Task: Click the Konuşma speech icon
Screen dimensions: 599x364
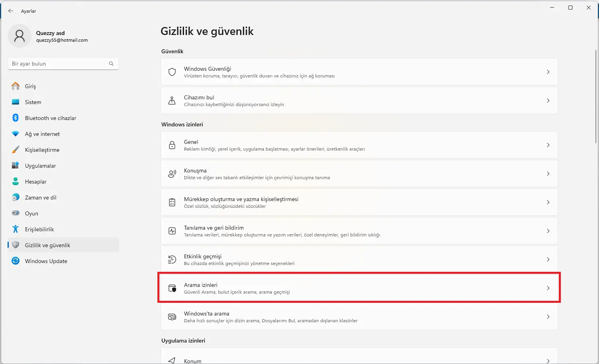Action: [x=172, y=174]
